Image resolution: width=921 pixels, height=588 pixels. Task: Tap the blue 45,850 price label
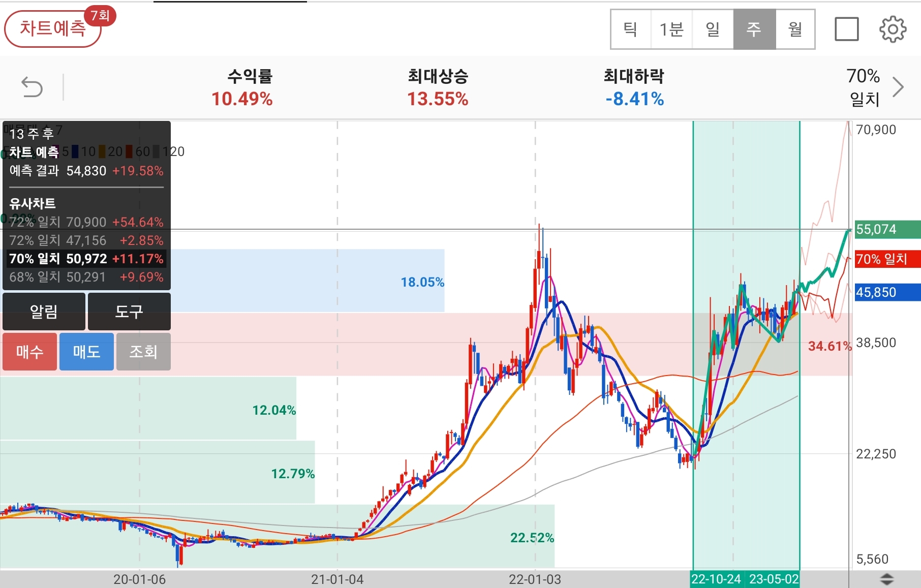point(887,292)
